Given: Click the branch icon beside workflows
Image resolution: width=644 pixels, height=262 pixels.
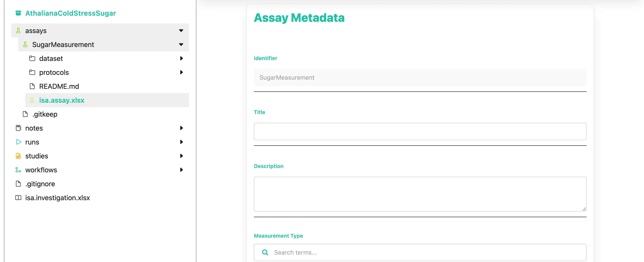Looking at the screenshot, I should point(18,170).
